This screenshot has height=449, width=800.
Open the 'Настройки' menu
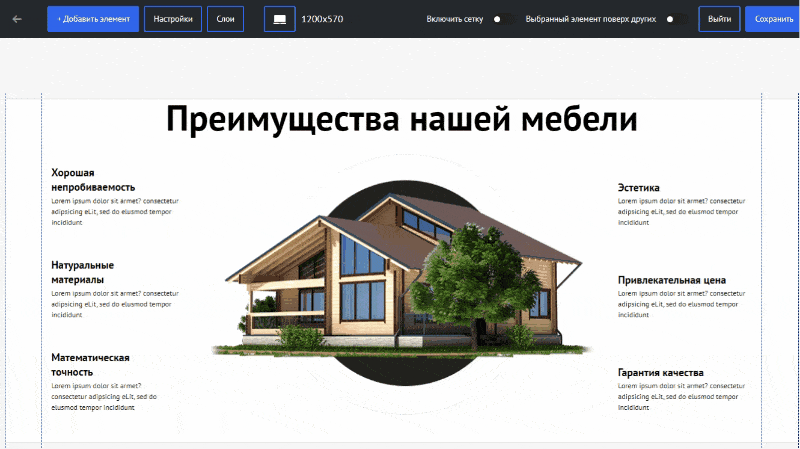pyautogui.click(x=173, y=19)
